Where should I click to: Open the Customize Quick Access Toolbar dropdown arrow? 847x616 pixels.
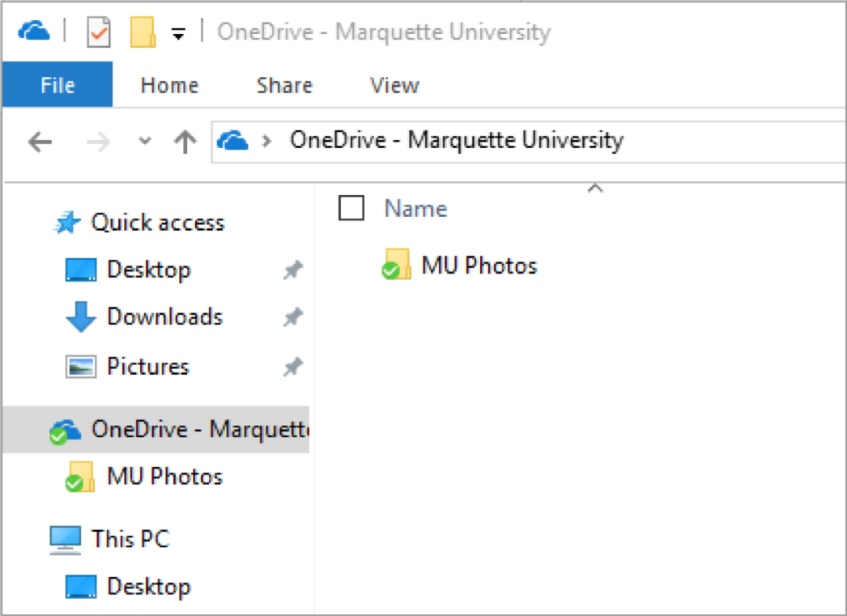point(178,34)
